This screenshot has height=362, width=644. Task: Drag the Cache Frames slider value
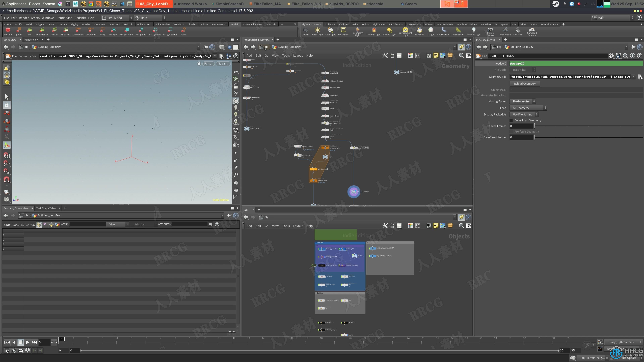coord(535,126)
